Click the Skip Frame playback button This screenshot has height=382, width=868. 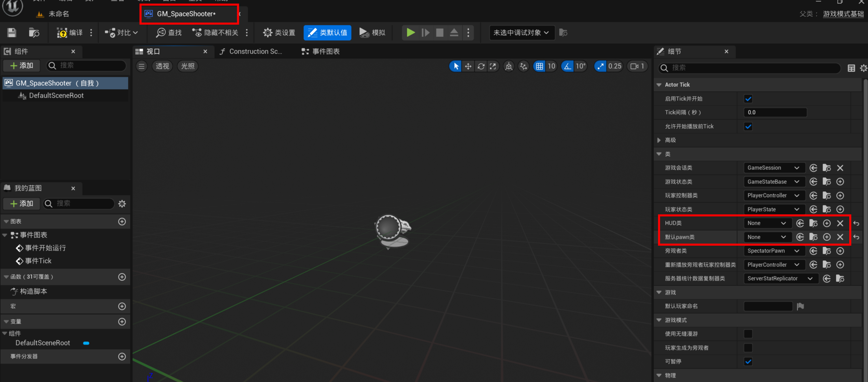pyautogui.click(x=425, y=32)
